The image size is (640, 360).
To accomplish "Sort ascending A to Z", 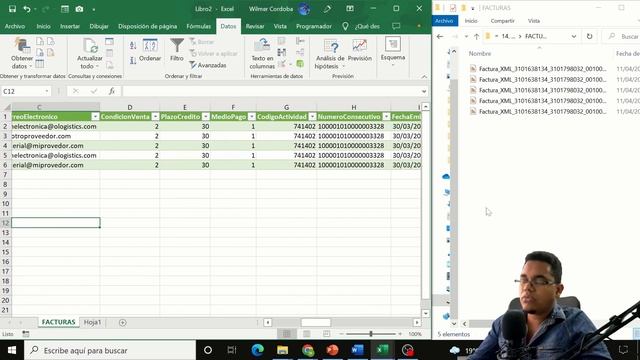I will [x=133, y=45].
